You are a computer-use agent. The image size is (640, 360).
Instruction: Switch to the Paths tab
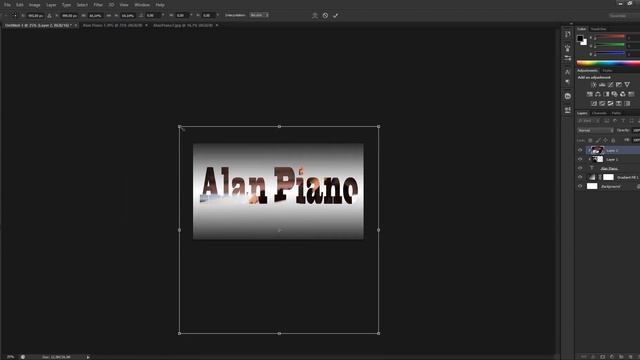[x=616, y=113]
